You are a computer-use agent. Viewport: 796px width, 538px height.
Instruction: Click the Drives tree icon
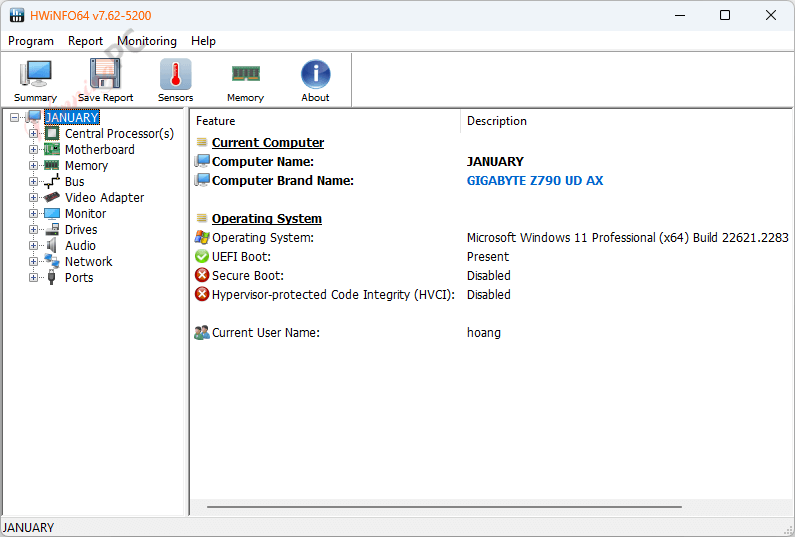[52, 229]
